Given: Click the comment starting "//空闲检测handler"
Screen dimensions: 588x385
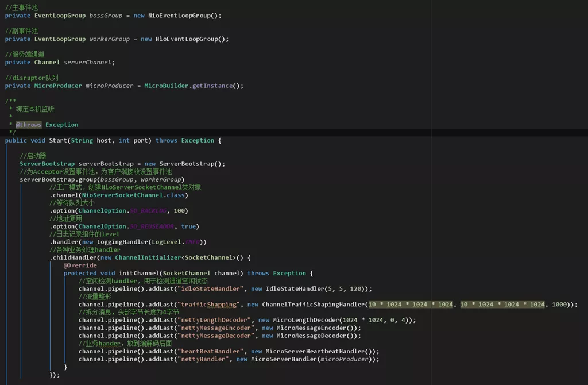Looking at the screenshot, I should 143,281.
